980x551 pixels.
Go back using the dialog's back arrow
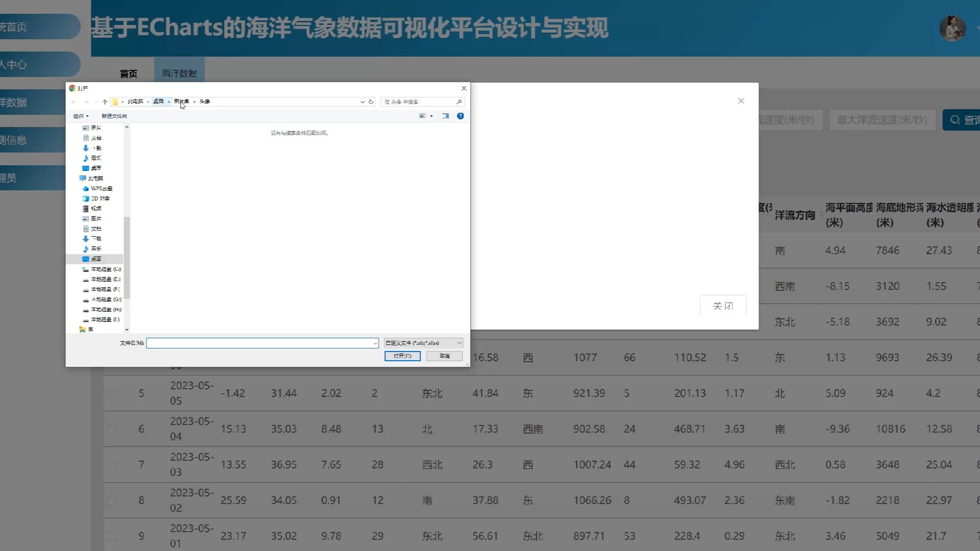point(73,102)
